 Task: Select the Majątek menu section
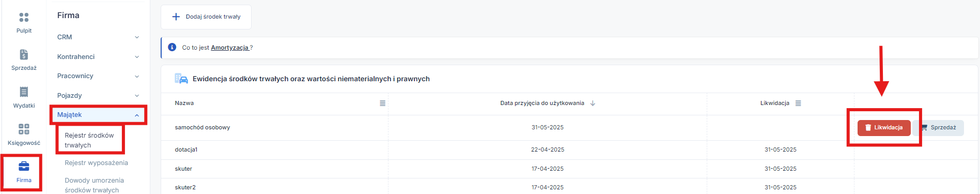pos(98,115)
